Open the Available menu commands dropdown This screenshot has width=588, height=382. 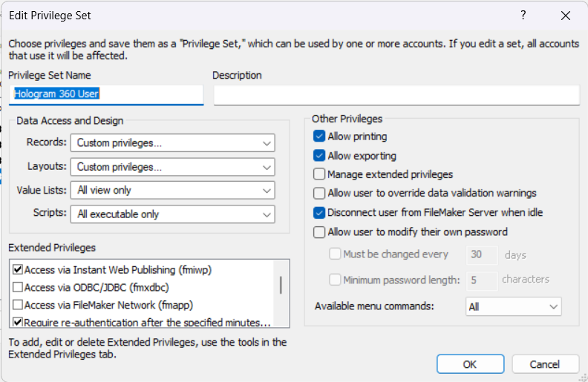pyautogui.click(x=513, y=306)
